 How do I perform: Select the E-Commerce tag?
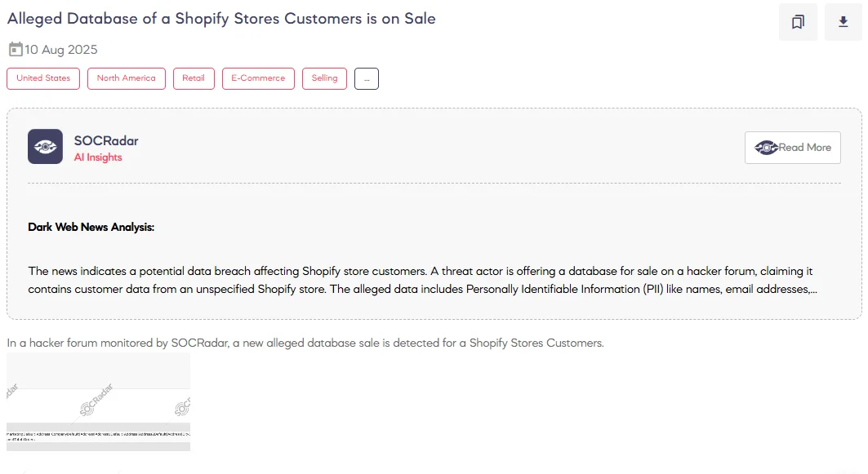tap(258, 78)
